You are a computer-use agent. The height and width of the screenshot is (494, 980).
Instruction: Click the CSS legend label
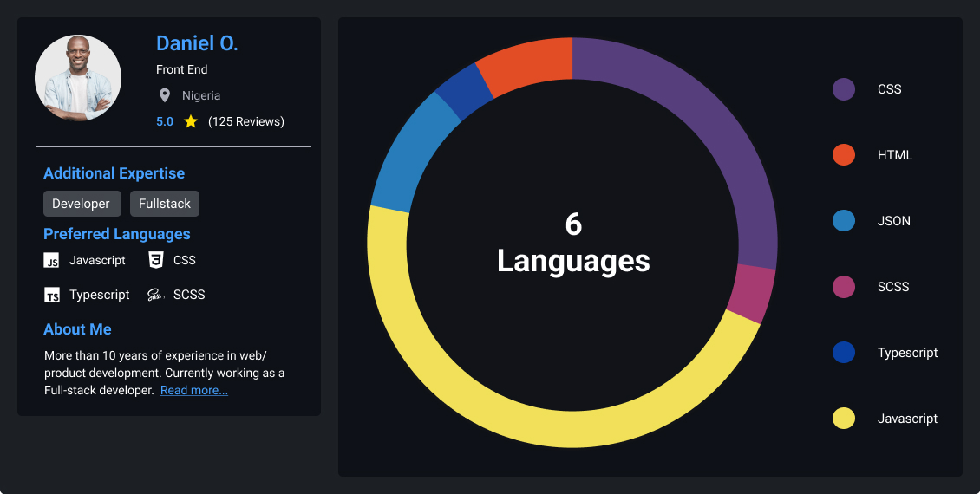click(890, 89)
